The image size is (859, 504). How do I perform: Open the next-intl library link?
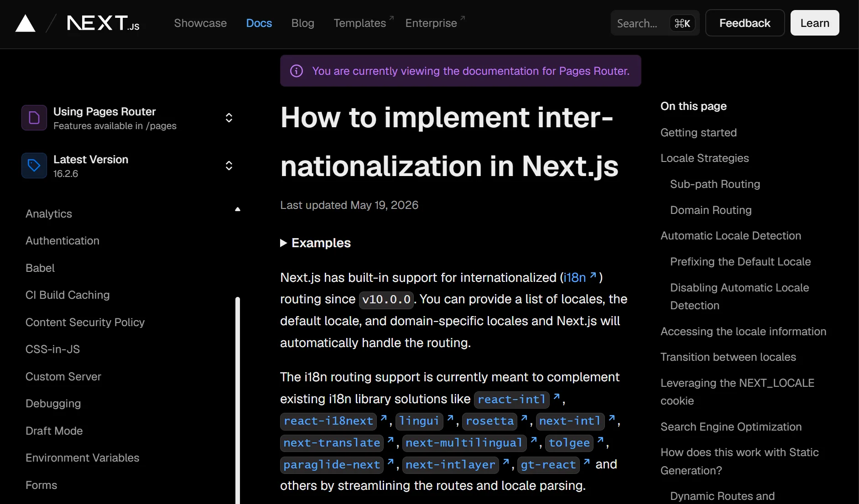(576, 421)
